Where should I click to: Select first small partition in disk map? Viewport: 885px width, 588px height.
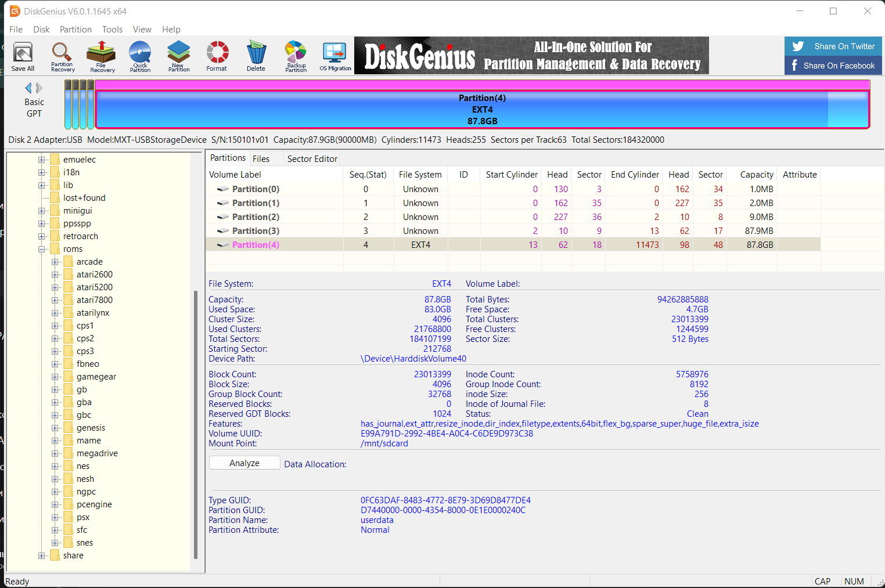(68, 104)
